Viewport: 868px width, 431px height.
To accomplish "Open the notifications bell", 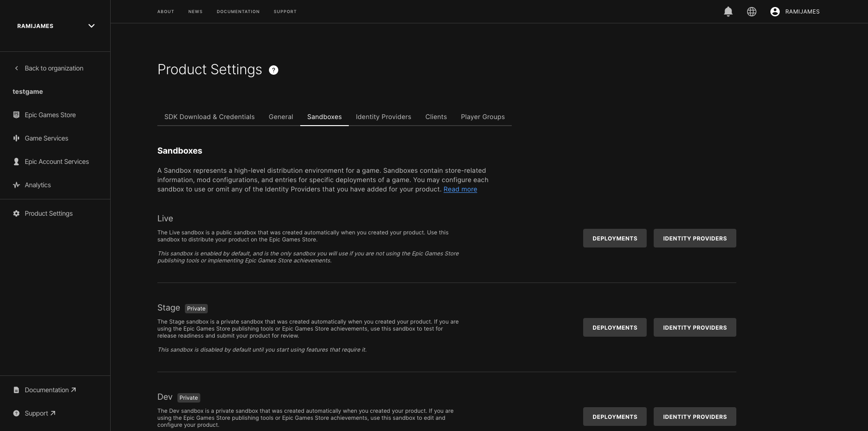I will (728, 12).
